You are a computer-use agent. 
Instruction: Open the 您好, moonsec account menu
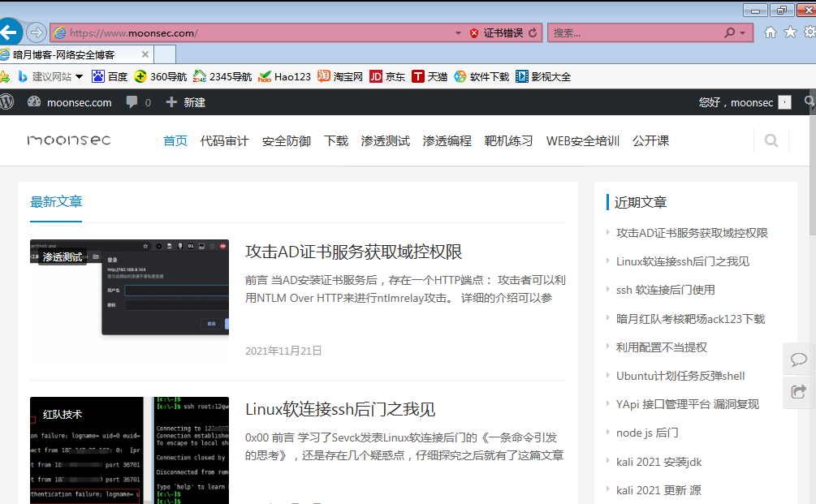click(745, 102)
